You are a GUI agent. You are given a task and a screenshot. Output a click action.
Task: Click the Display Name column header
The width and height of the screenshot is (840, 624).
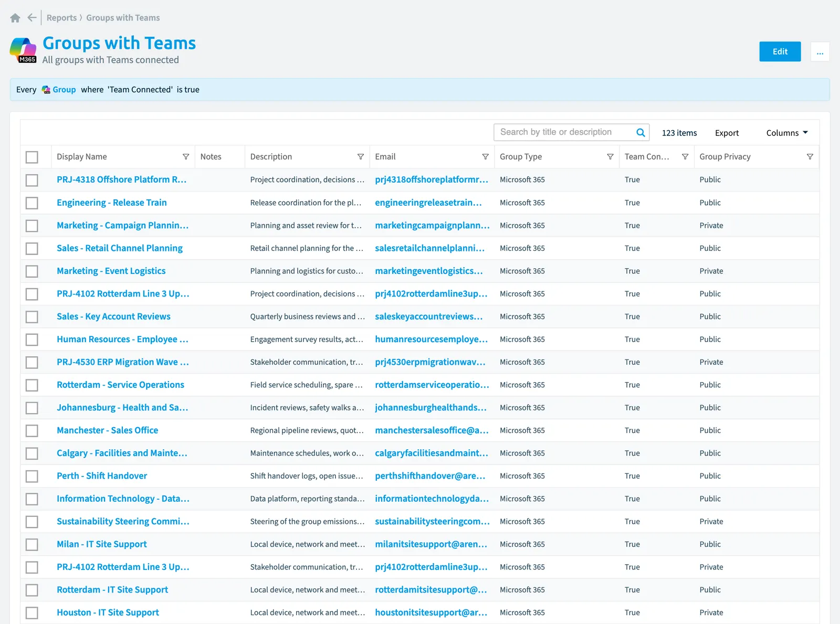tap(82, 157)
